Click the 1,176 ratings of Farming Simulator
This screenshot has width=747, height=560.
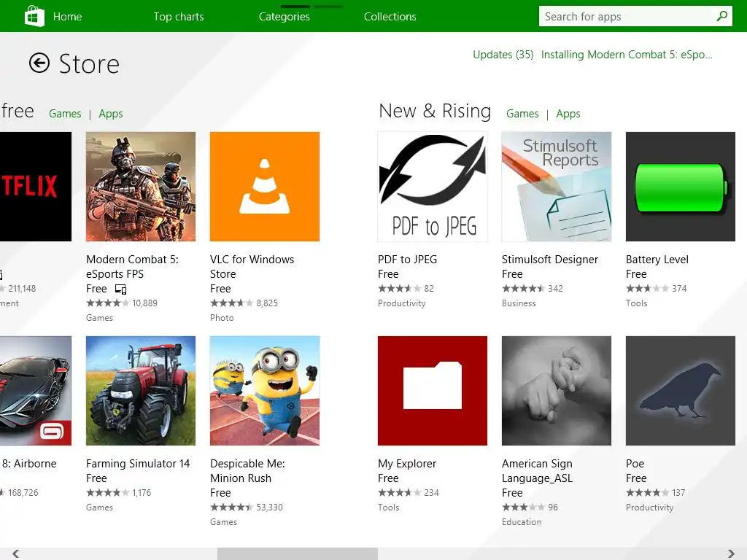click(x=142, y=493)
